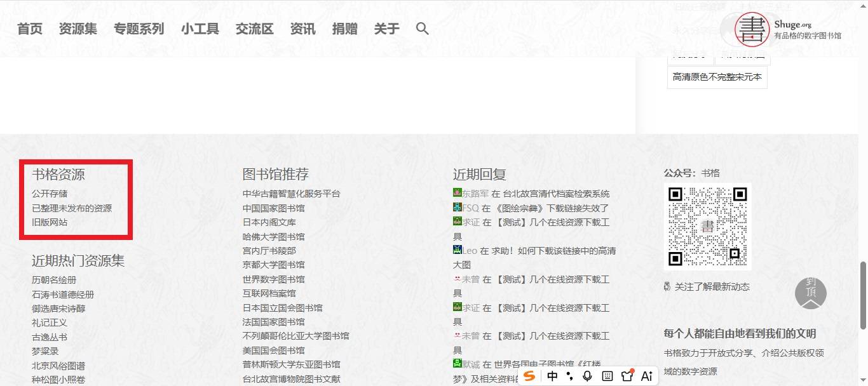Click the Ai assistant icon in IME bar

[x=647, y=376]
